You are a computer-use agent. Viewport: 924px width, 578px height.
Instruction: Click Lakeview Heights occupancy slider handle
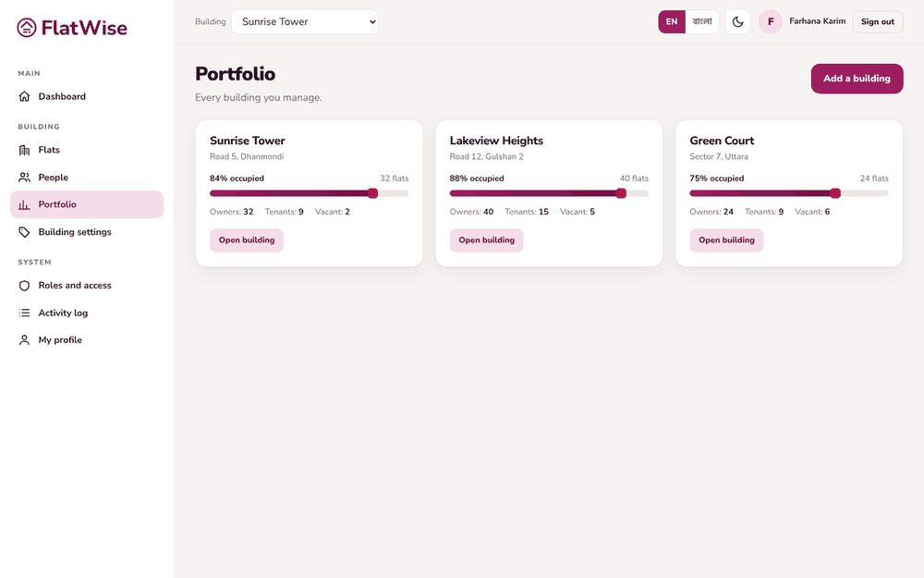(621, 193)
